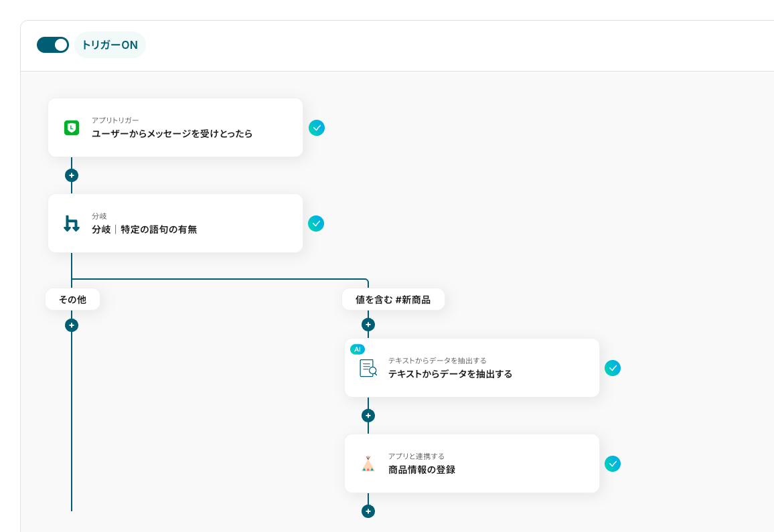Add step under 値を含む #新商品 label
The width and height of the screenshot is (774, 532).
pyautogui.click(x=368, y=325)
